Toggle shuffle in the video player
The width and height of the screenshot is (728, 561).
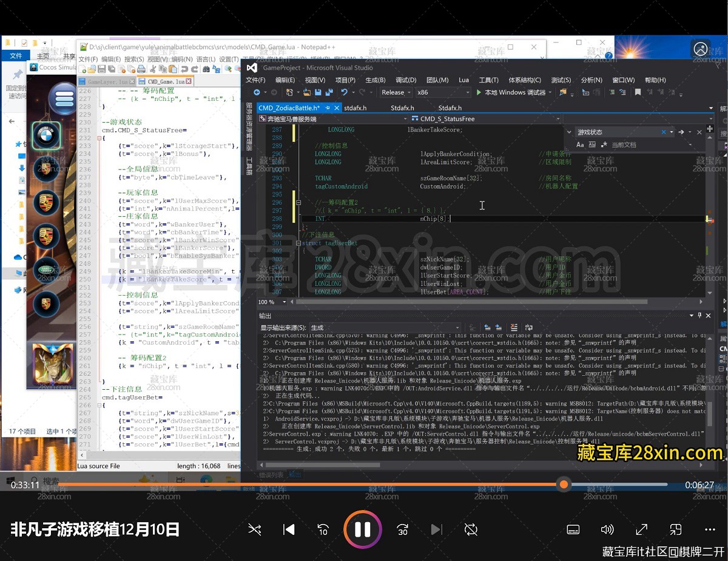pos(255,529)
